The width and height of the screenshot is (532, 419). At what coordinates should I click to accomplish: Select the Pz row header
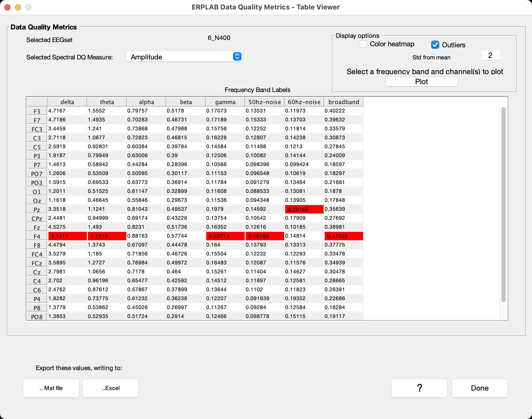(x=37, y=209)
